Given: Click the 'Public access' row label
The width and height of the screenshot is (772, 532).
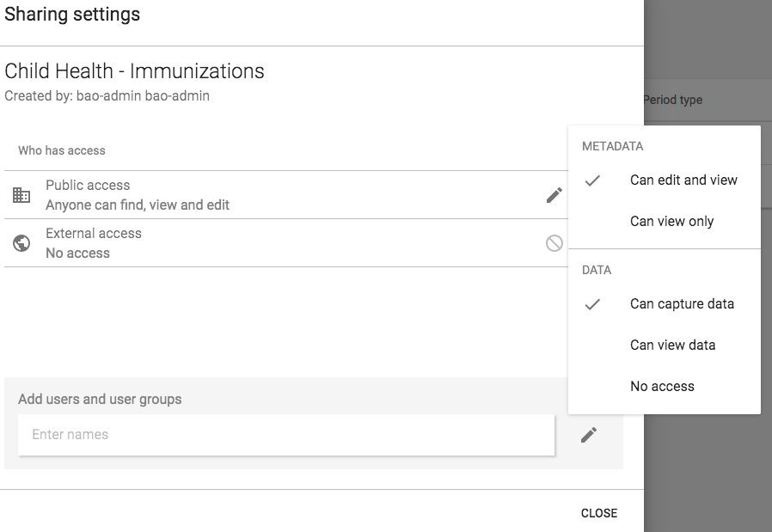Looking at the screenshot, I should (88, 186).
